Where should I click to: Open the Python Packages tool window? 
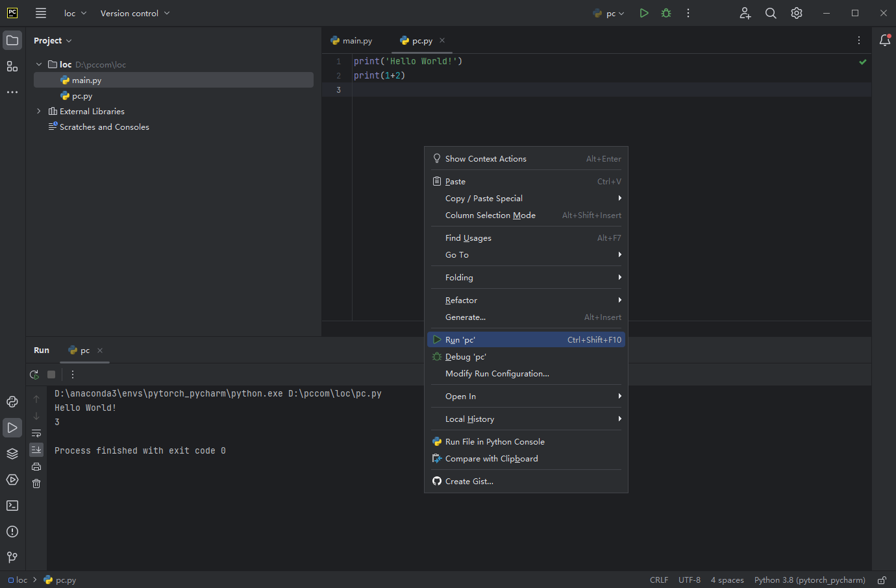coord(12,402)
